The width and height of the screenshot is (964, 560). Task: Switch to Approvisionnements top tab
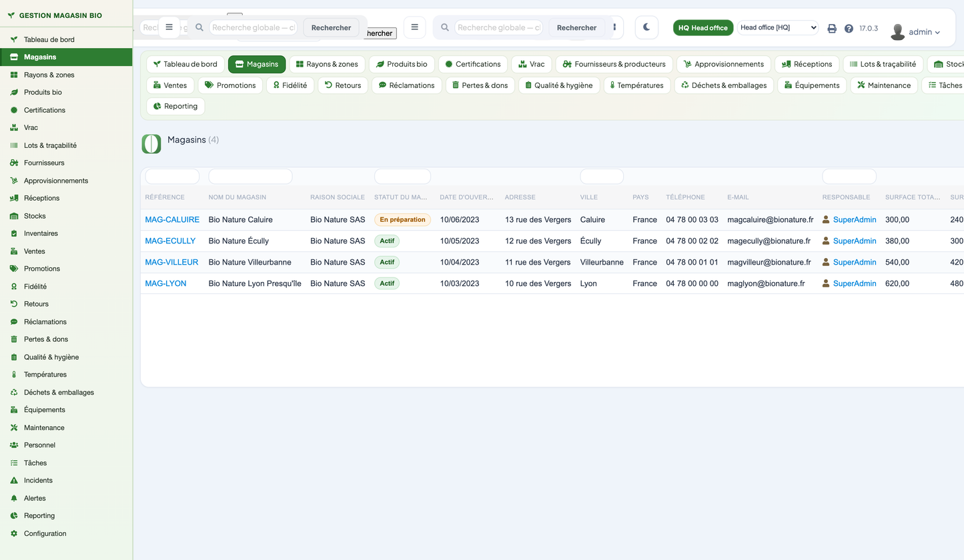point(724,64)
